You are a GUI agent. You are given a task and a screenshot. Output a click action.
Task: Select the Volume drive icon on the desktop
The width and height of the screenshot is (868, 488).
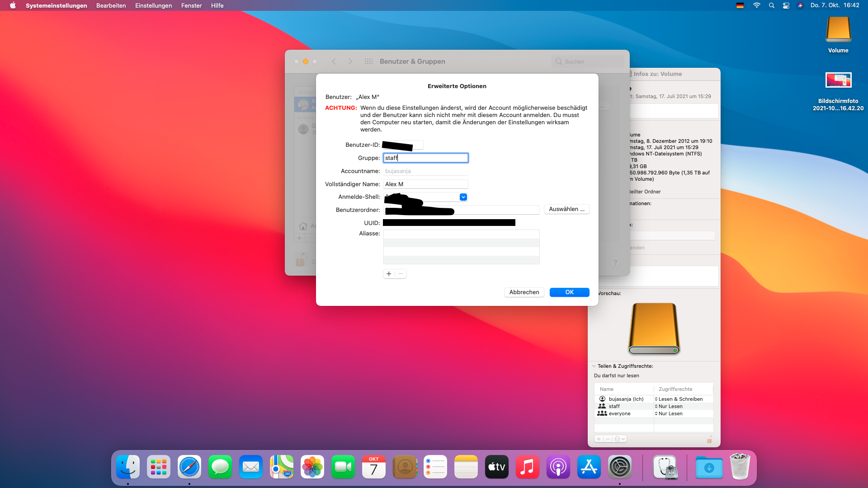[x=838, y=30]
